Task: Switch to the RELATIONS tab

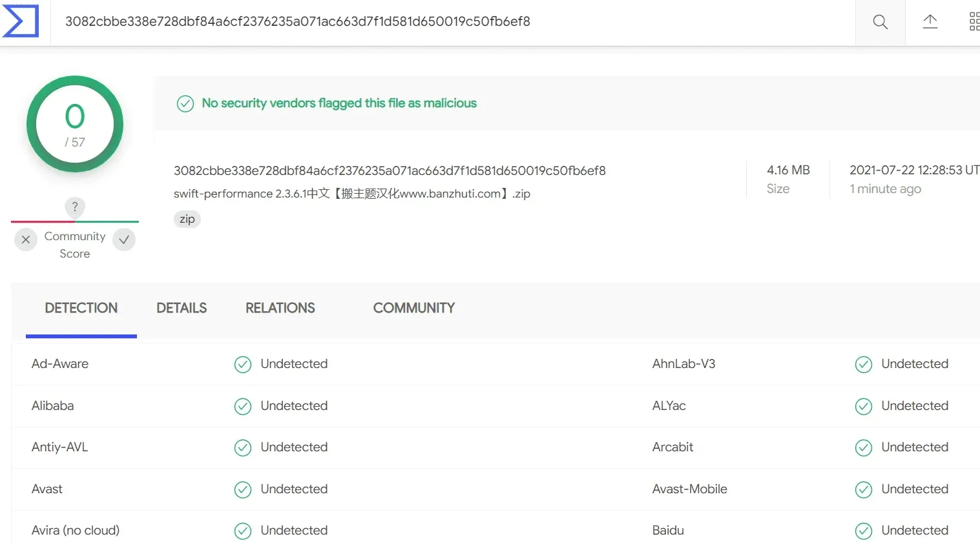Action: 280,308
